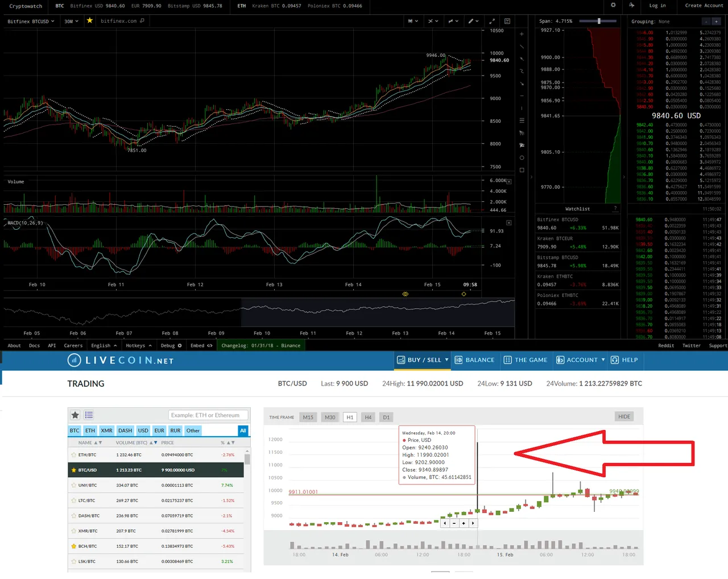Select the trend line drawing tool
Viewport: 728px width, 579px height.
click(522, 47)
